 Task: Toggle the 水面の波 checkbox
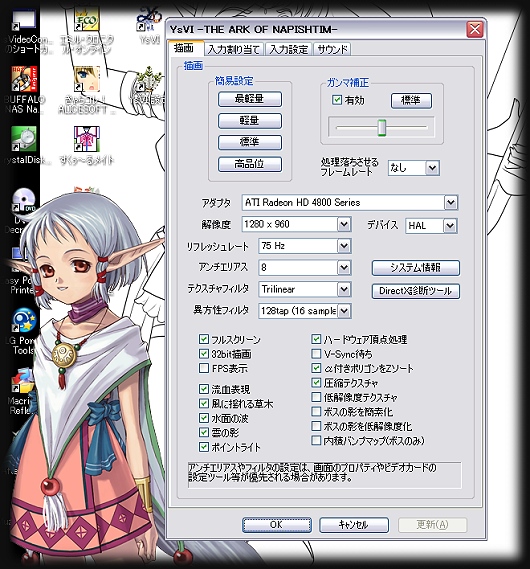click(x=204, y=418)
